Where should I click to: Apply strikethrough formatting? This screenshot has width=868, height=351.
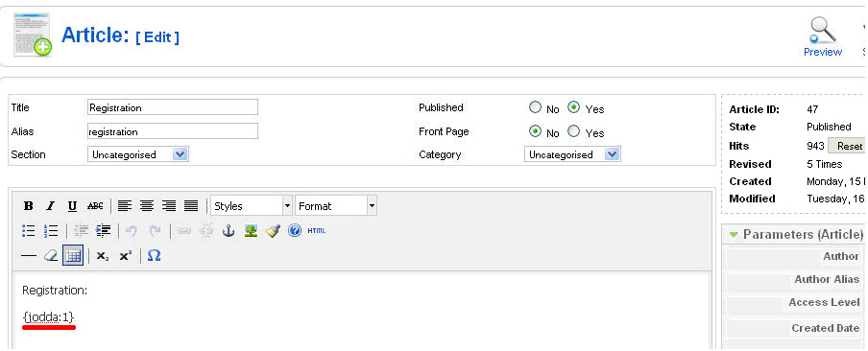[95, 206]
